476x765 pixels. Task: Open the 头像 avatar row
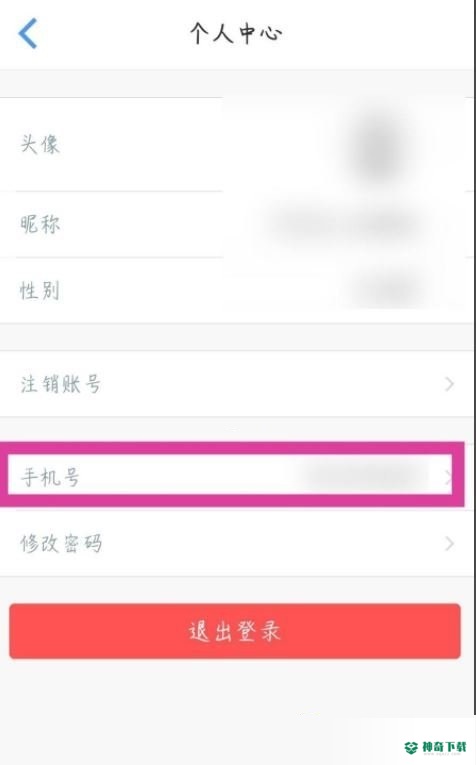236,144
